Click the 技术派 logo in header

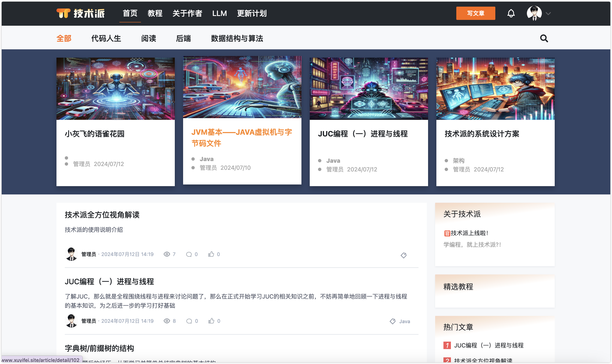pos(81,13)
